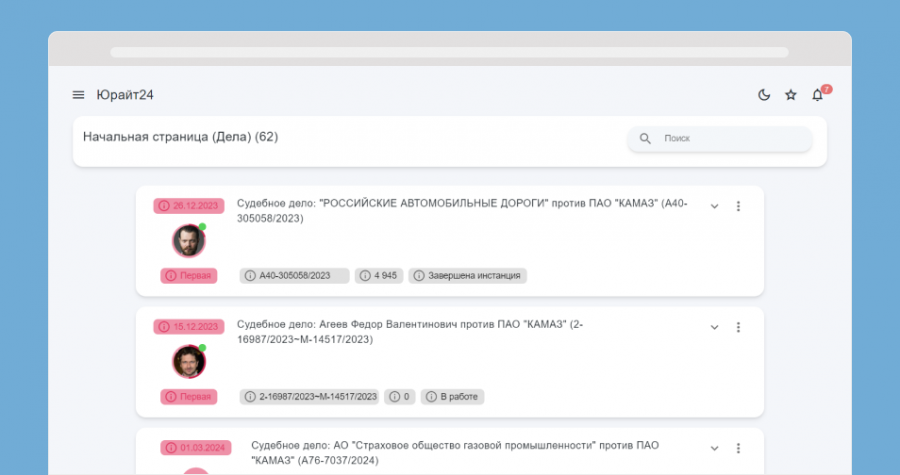The width and height of the screenshot is (900, 475).
Task: Open the hamburger navigation menu
Action: [x=79, y=95]
